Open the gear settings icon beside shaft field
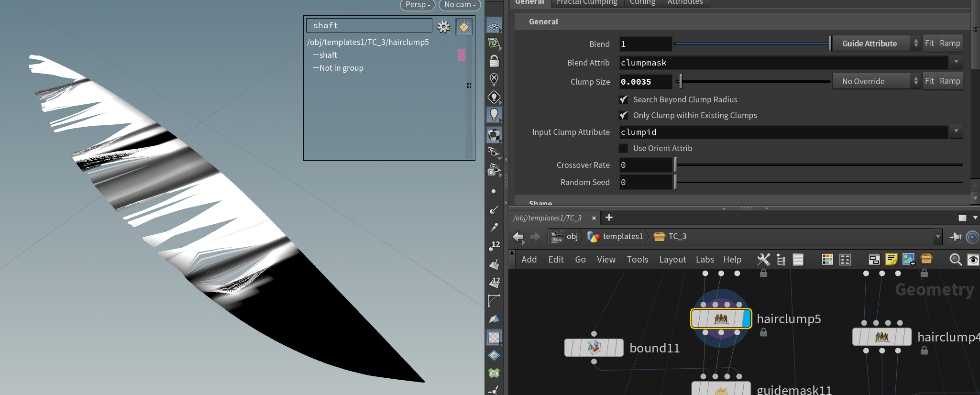The width and height of the screenshot is (980, 395). coord(444,27)
